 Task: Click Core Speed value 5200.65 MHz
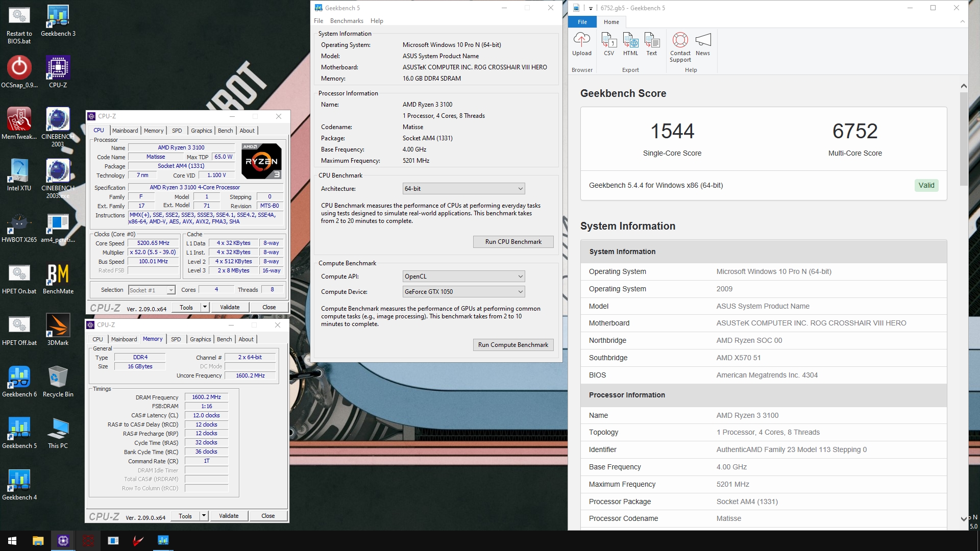(x=153, y=243)
